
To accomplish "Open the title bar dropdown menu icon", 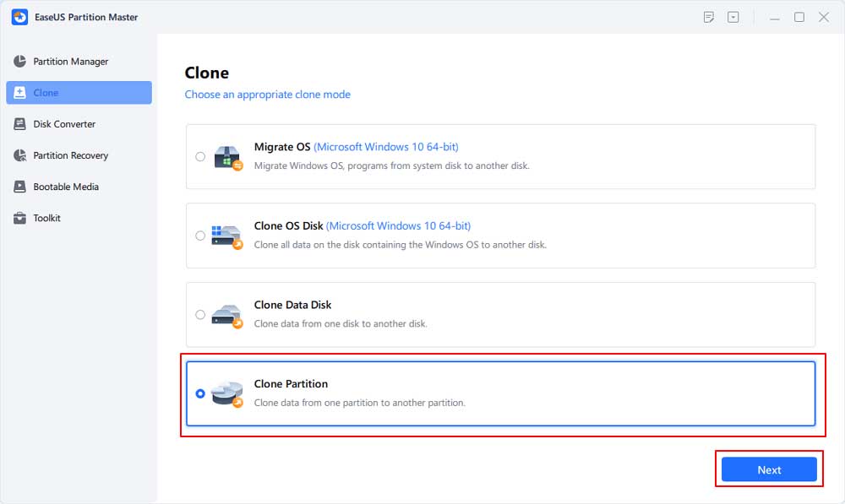I will 733,17.
